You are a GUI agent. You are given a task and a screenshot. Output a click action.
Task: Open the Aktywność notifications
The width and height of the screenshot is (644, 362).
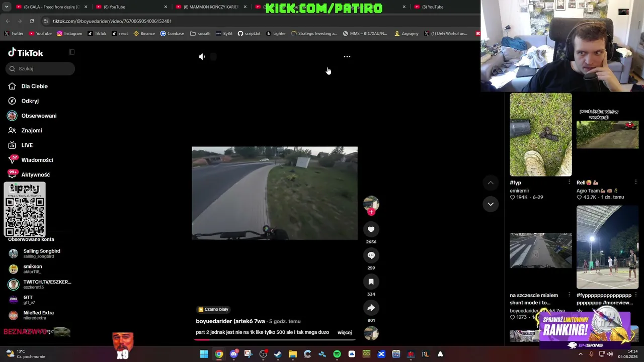point(29,175)
